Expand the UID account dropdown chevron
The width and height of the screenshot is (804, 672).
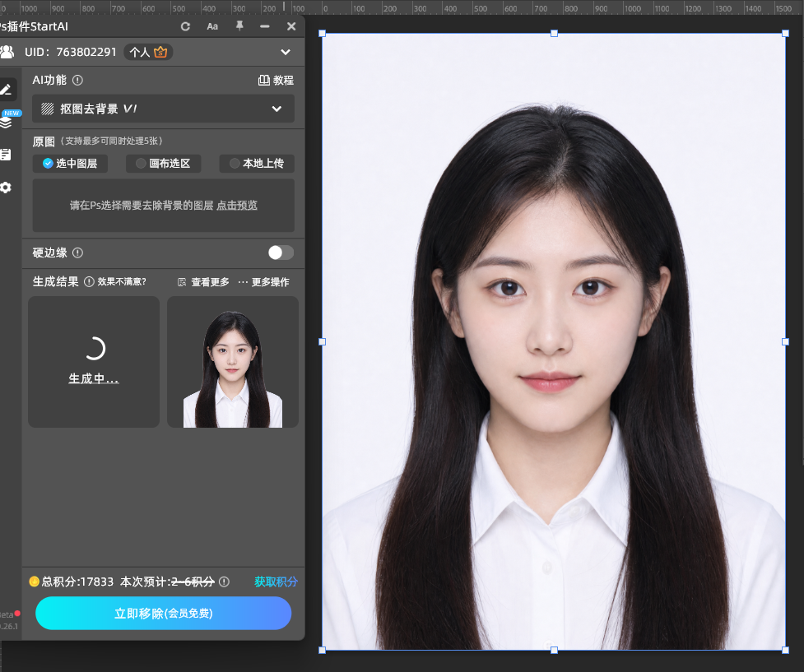tap(286, 52)
